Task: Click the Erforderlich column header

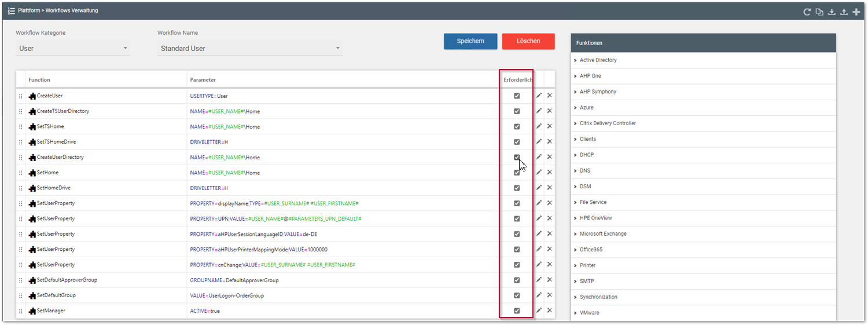Action: point(518,80)
